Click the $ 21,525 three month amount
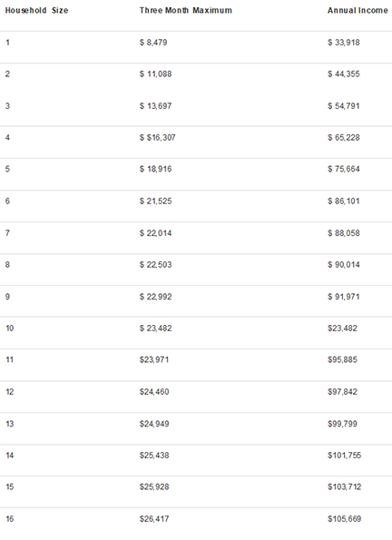 tap(155, 201)
